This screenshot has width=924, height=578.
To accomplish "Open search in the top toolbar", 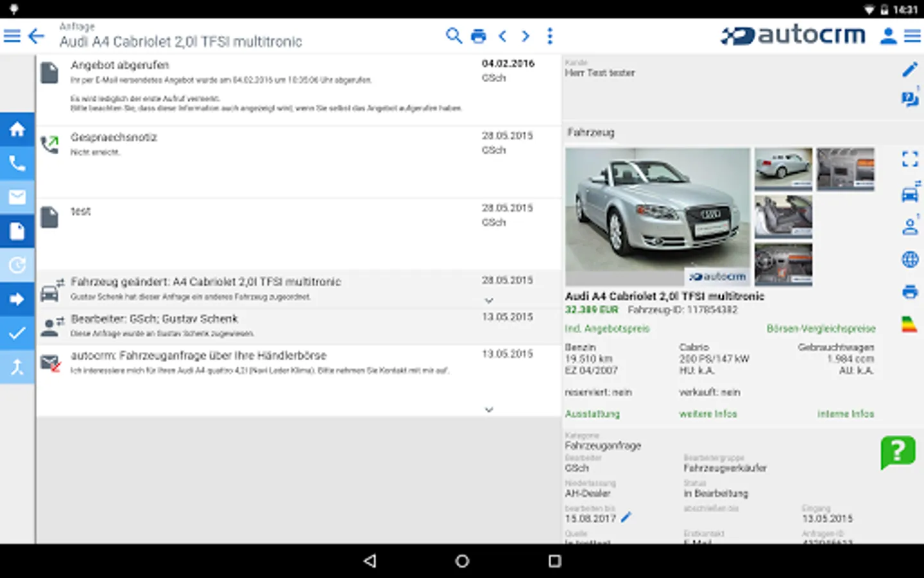I will click(x=454, y=36).
